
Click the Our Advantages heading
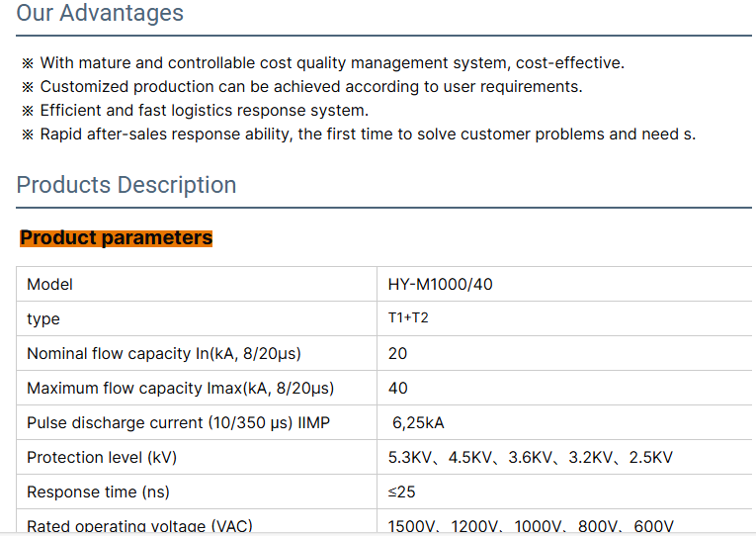click(x=100, y=14)
